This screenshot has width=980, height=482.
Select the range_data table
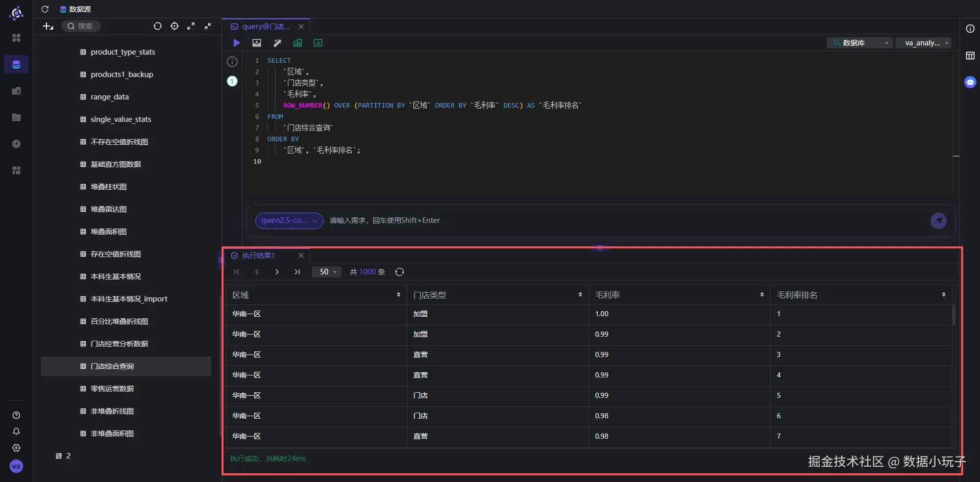(x=110, y=97)
